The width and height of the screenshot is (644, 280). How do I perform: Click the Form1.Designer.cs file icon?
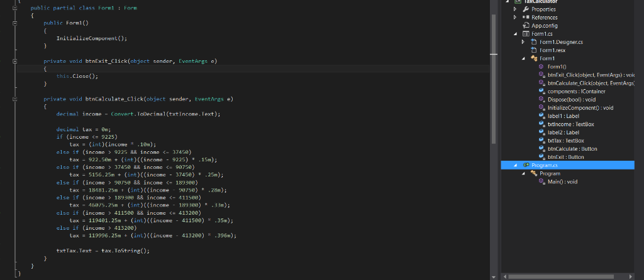[534, 42]
